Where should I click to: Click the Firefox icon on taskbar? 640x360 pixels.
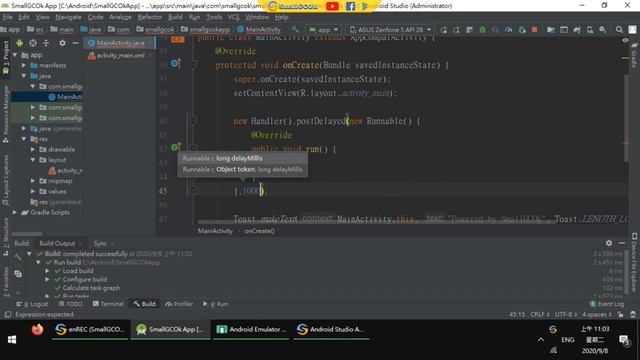(x=37, y=329)
